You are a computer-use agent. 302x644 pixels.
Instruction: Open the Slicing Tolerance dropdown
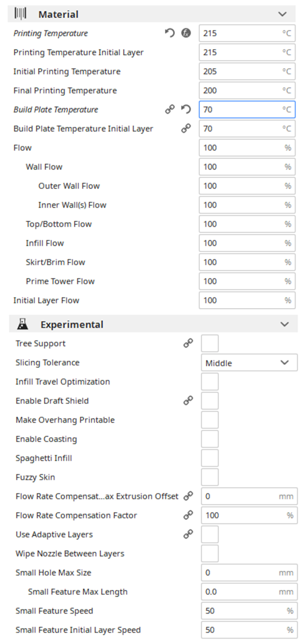tap(249, 362)
